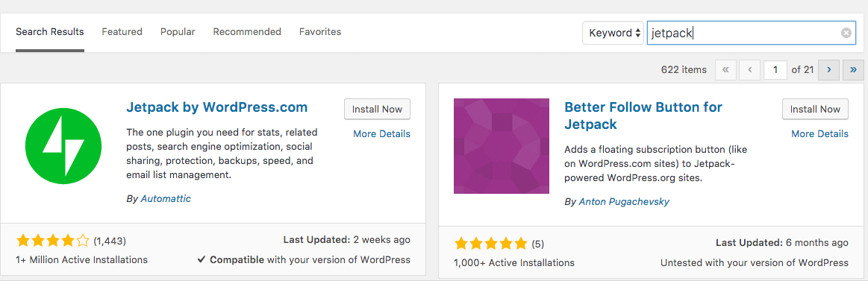868x281 pixels.
Task: Install Better Follow Button for Jetpack
Action: (815, 109)
